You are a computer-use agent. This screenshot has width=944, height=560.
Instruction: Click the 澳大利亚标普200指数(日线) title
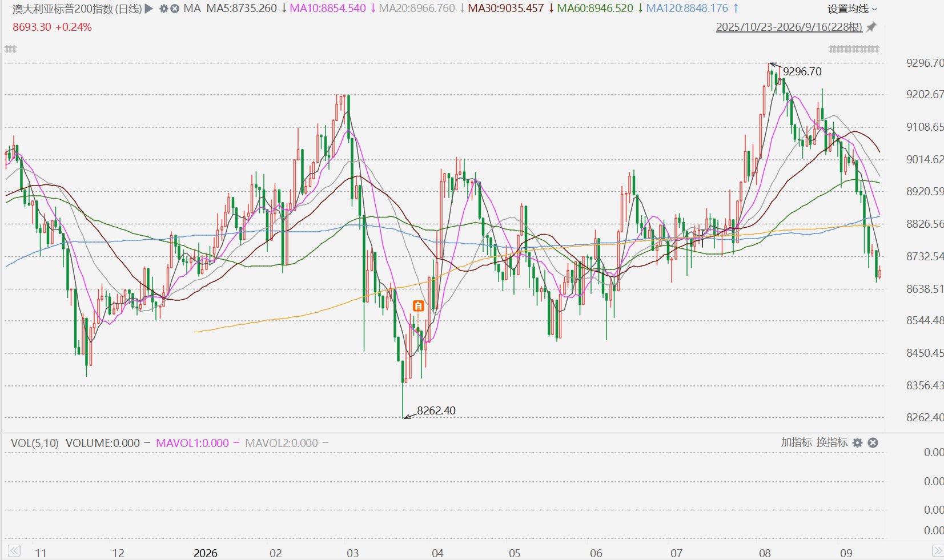[77, 9]
